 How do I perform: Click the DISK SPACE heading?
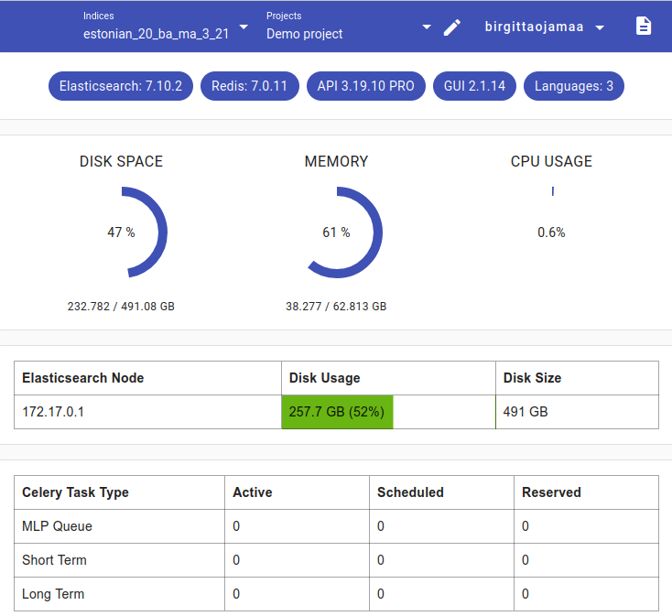coord(121,161)
